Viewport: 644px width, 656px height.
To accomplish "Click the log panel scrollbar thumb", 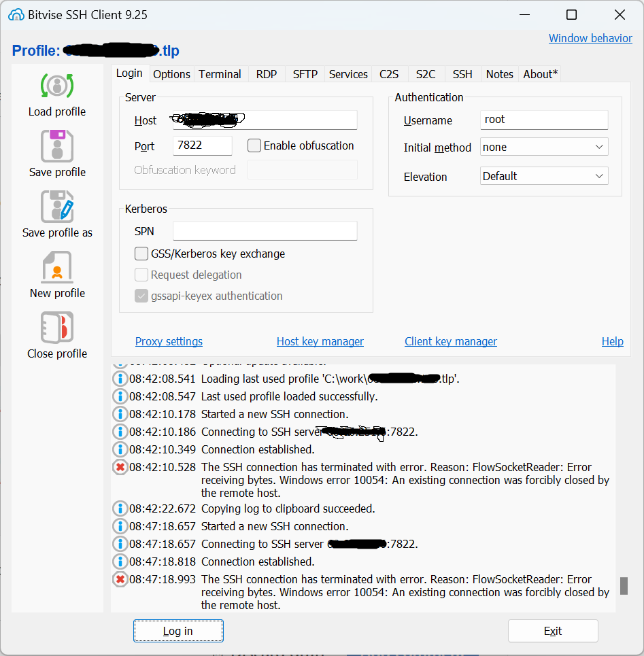I will click(624, 586).
